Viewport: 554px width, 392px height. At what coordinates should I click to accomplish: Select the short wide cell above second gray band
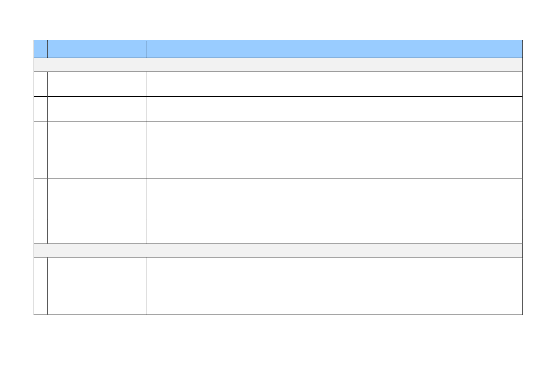tap(288, 231)
